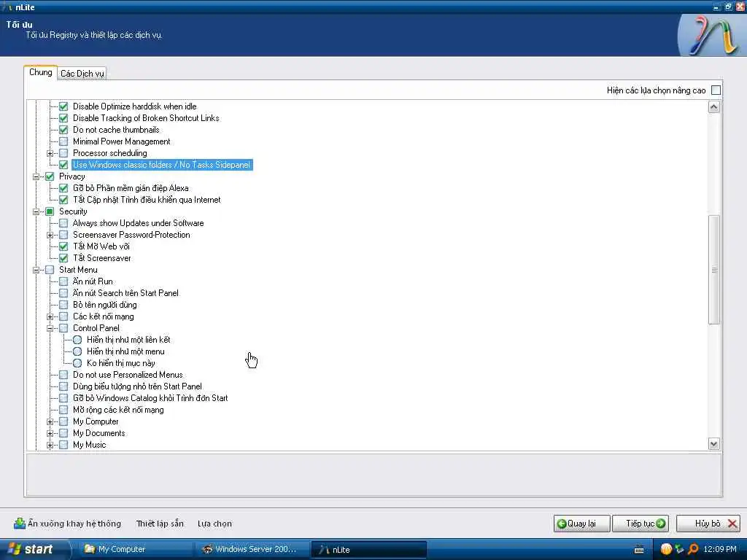
Task: Click the tray download icon beside Ẩn xuống khay hệ thống
Action: [x=20, y=524]
